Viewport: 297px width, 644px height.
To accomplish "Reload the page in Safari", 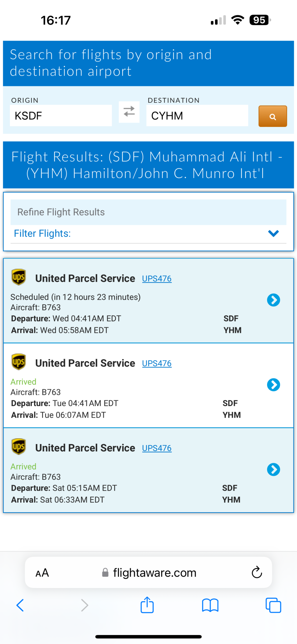I will (256, 572).
